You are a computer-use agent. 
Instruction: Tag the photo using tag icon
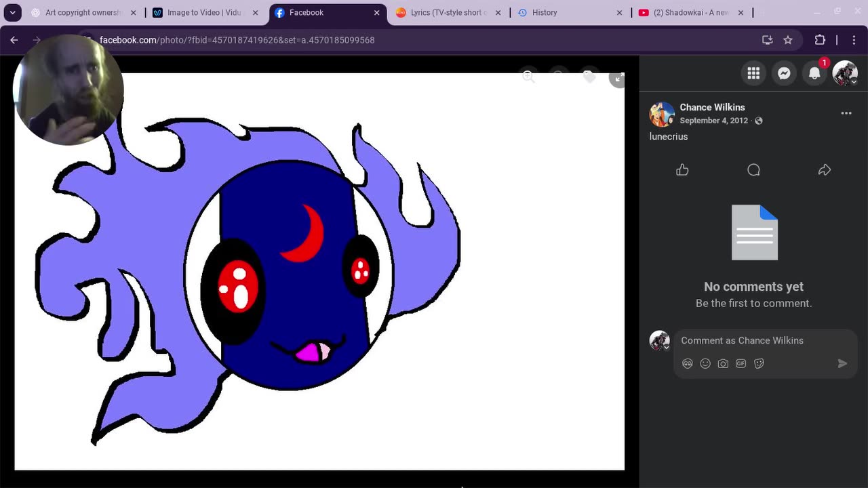tap(589, 77)
